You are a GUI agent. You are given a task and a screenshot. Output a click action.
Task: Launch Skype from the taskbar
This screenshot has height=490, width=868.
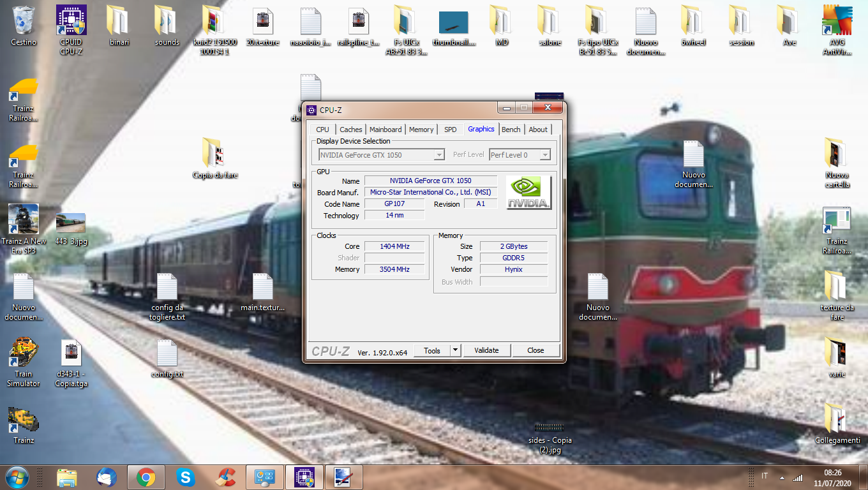tap(186, 477)
